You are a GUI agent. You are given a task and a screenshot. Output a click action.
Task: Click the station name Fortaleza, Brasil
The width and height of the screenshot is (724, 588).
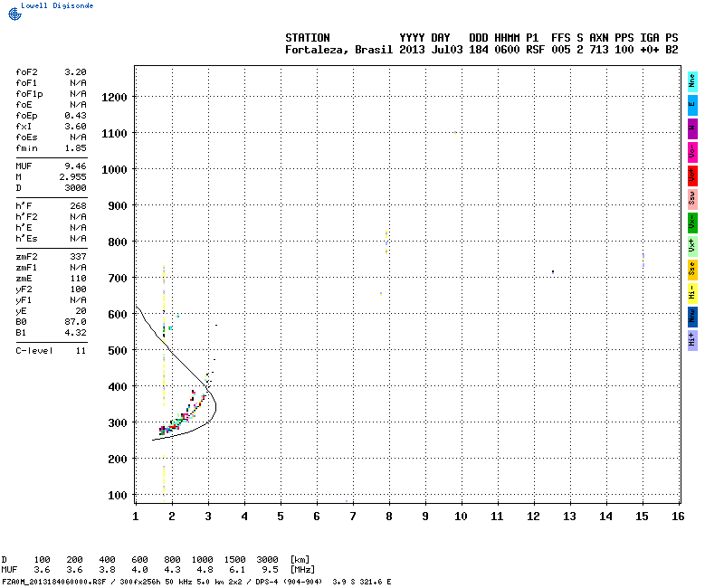click(338, 50)
